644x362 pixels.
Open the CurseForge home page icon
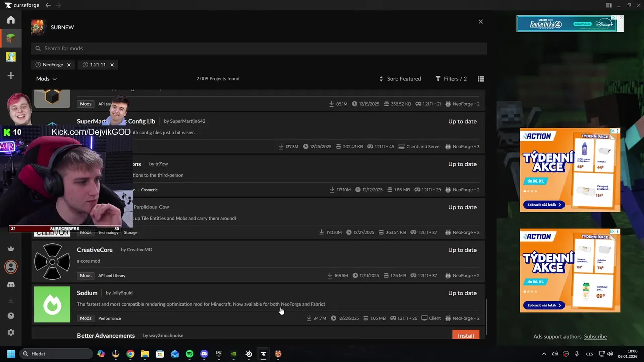(11, 20)
